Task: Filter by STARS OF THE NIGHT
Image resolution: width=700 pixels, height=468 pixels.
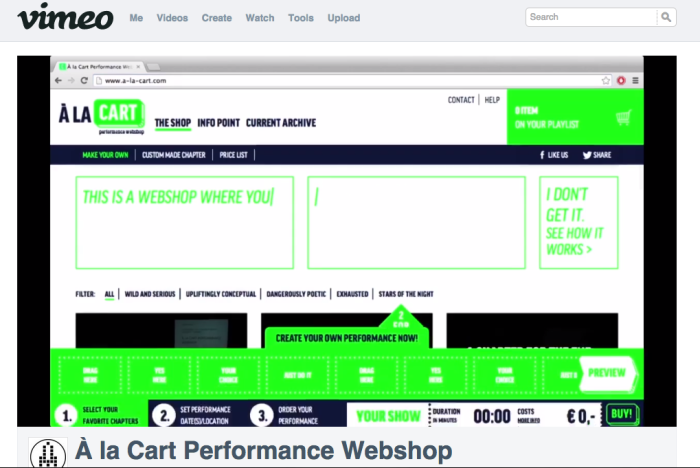Action: 406,294
